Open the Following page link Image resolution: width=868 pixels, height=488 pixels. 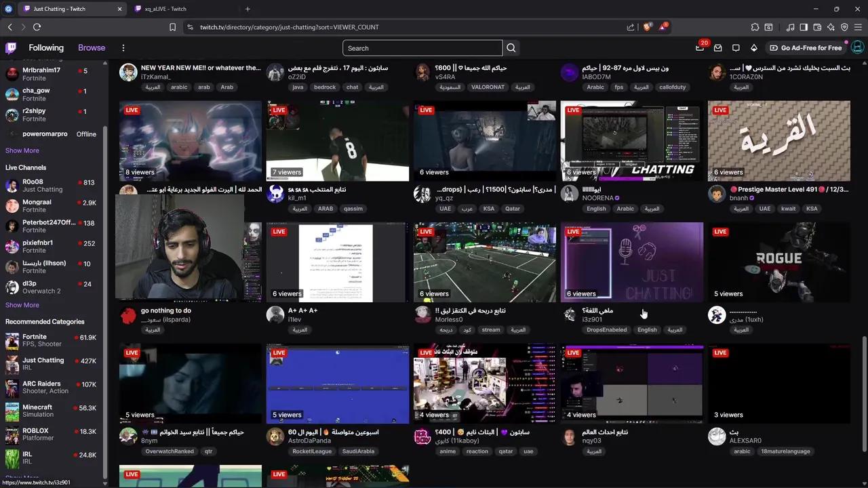[x=46, y=48]
